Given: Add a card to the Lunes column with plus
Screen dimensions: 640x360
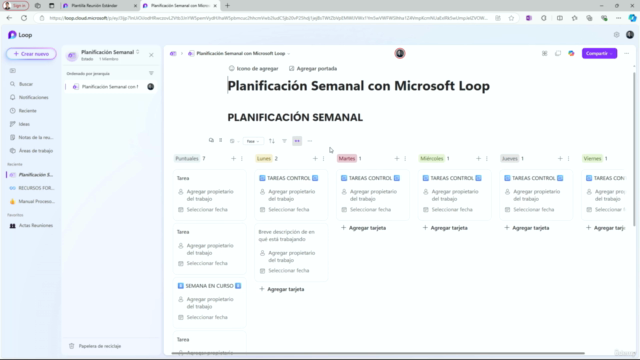Looking at the screenshot, I should click(x=315, y=158).
